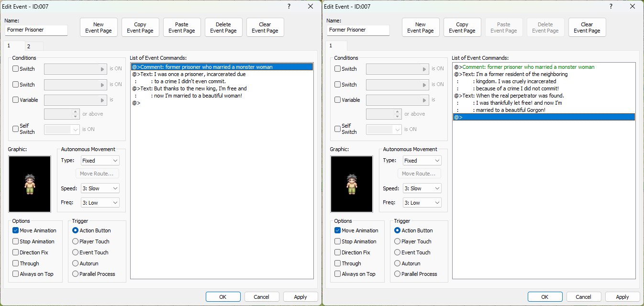Viewport: 644px width, 306px height.
Task: Switch to event page tab 2
Action: (x=33, y=46)
